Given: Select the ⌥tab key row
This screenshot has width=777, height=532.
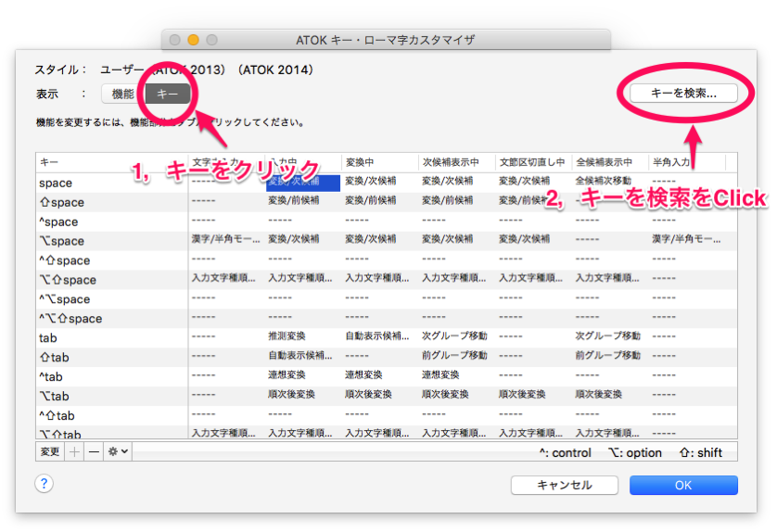Looking at the screenshot, I should tap(387, 396).
